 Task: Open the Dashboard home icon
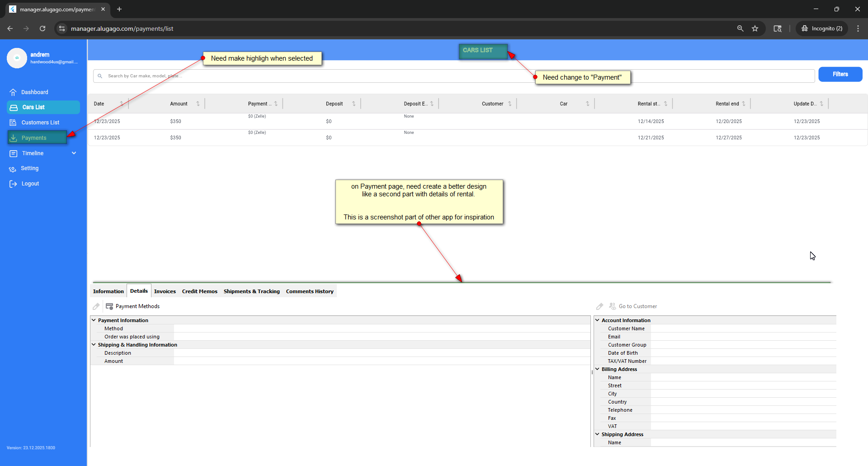(x=13, y=92)
